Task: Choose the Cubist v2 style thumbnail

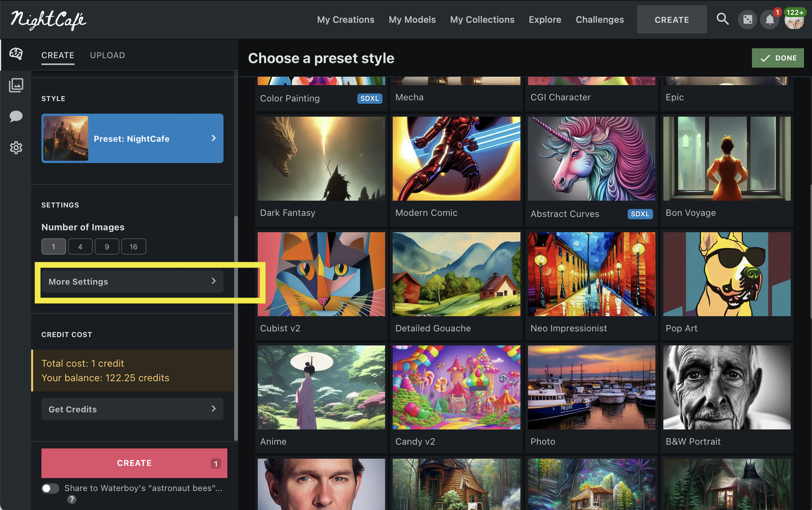Action: tap(321, 274)
